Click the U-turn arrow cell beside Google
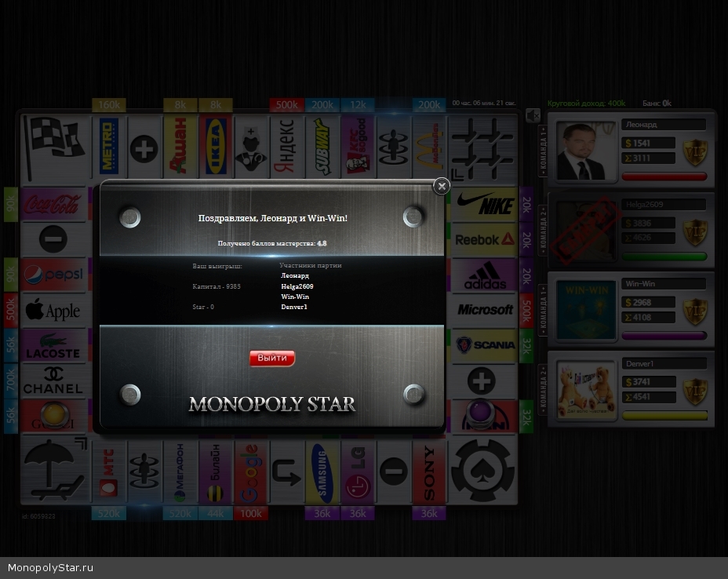The image size is (728, 579). pos(287,472)
